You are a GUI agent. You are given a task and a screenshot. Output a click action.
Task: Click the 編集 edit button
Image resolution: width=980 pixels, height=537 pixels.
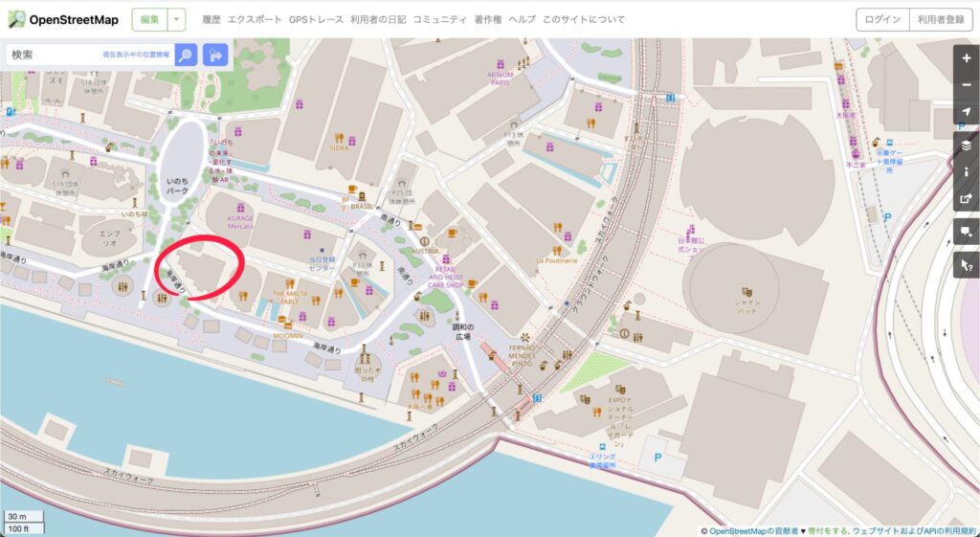[x=150, y=20]
